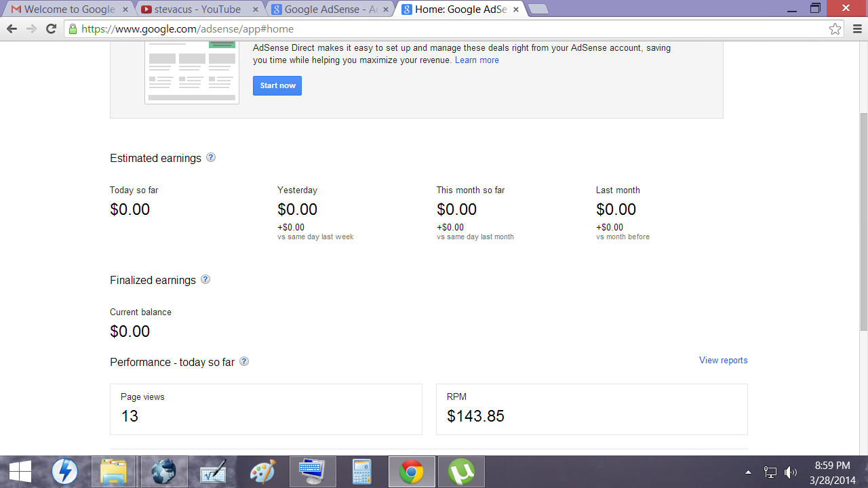Click the AdSense Direct illustration thumbnail
The width and height of the screenshot is (868, 488).
coord(192,73)
